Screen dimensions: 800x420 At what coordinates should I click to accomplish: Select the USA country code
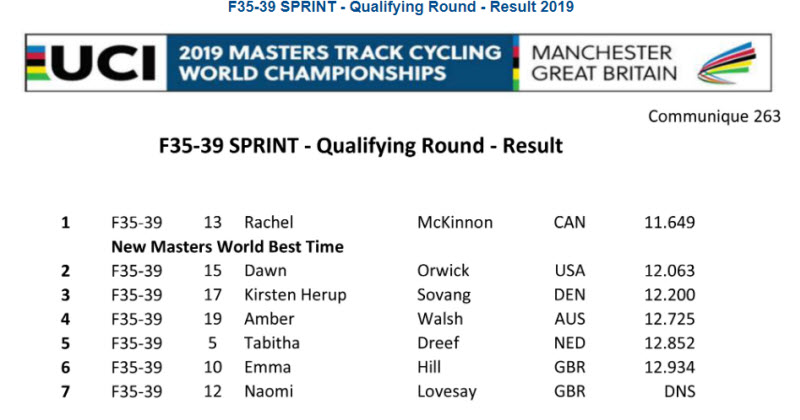coord(569,270)
